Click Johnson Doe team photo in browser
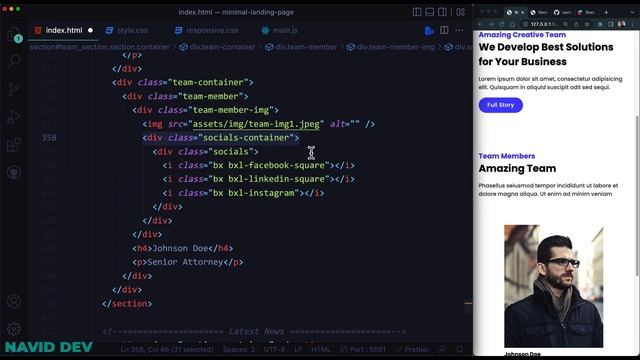Screen dimensions: 640x360 [553, 286]
